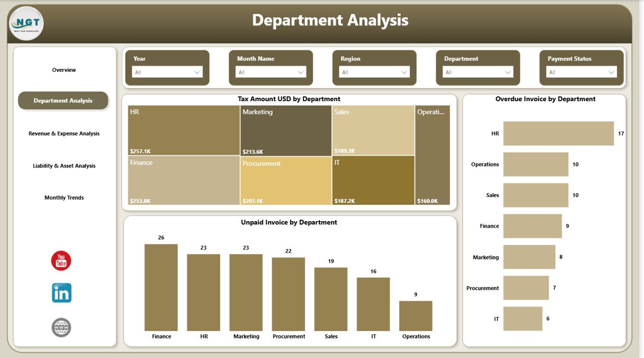644x358 pixels.
Task: Click the Sales bar in Unpaid Invoice chart
Action: point(331,299)
